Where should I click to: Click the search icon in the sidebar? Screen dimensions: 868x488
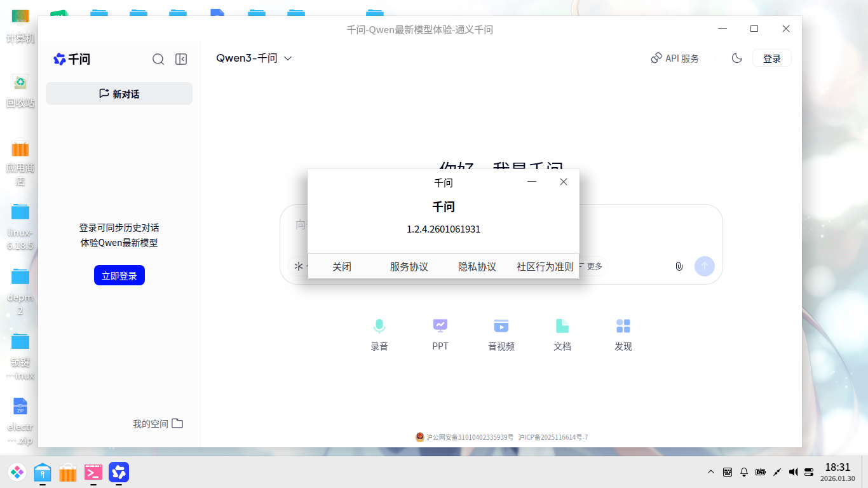pyautogui.click(x=158, y=58)
